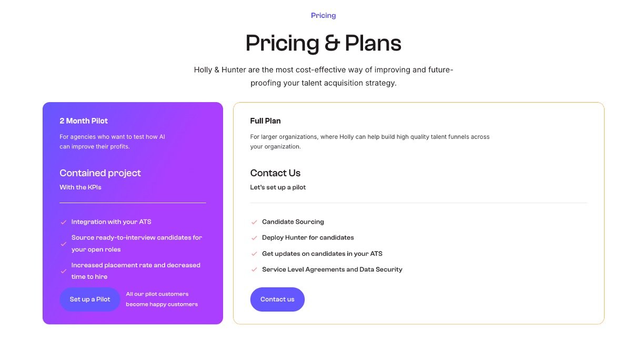
Task: Click checkmark beside "Service Level Agreements" item
Action: (x=254, y=270)
